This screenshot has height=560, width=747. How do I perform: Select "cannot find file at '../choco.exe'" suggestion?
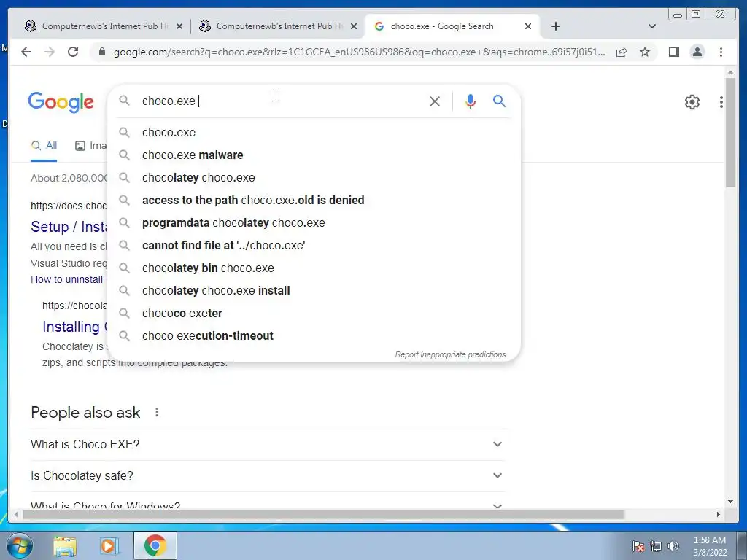314,245
